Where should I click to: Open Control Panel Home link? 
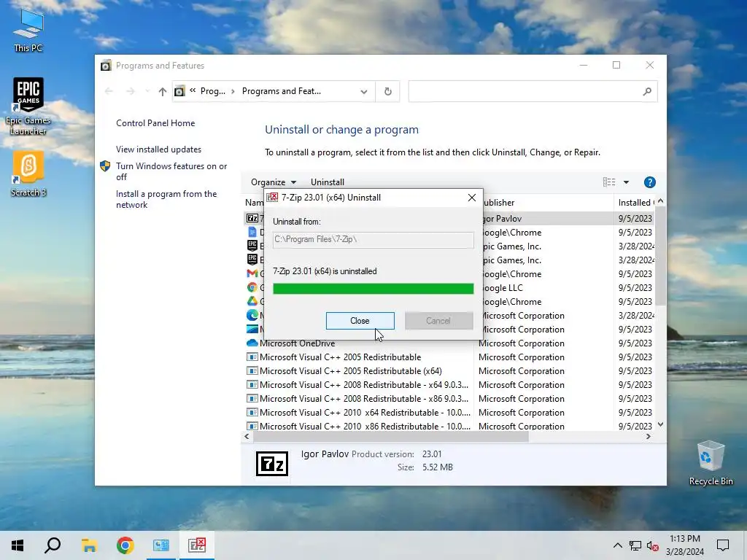click(x=155, y=123)
